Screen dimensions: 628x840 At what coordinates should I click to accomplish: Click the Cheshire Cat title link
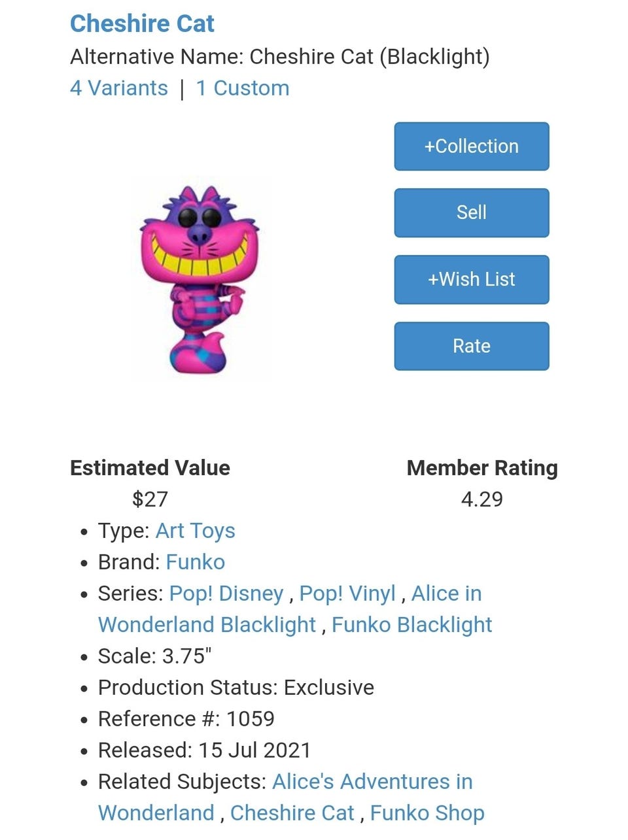click(142, 24)
